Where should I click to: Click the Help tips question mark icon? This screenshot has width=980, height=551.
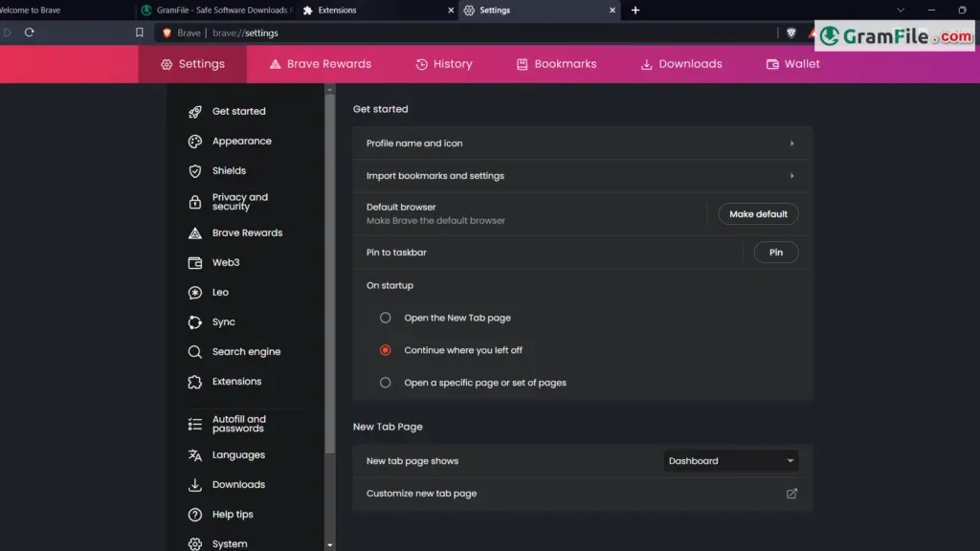point(195,514)
